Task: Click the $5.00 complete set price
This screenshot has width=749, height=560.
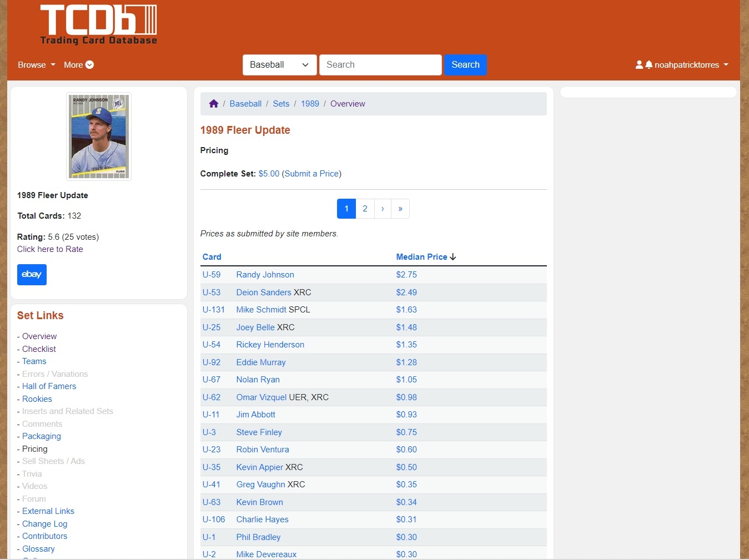Action: 269,174
